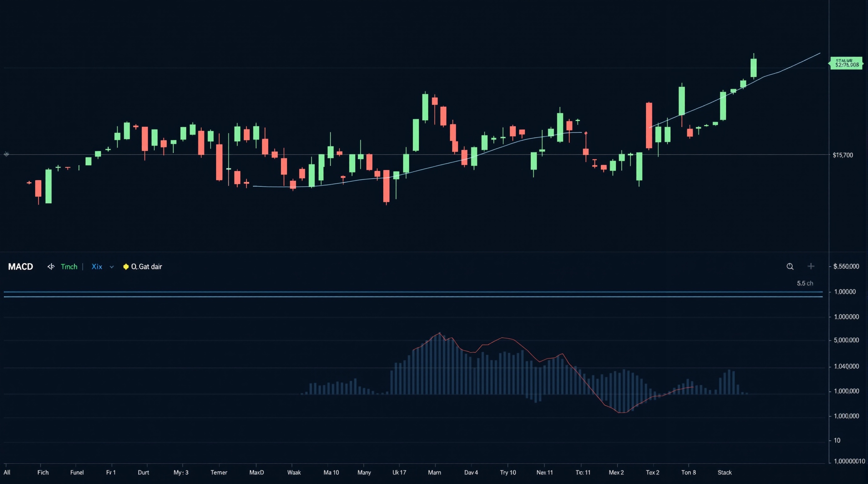Click the Dav 4 date axis label
The width and height of the screenshot is (868, 484).
click(x=471, y=472)
